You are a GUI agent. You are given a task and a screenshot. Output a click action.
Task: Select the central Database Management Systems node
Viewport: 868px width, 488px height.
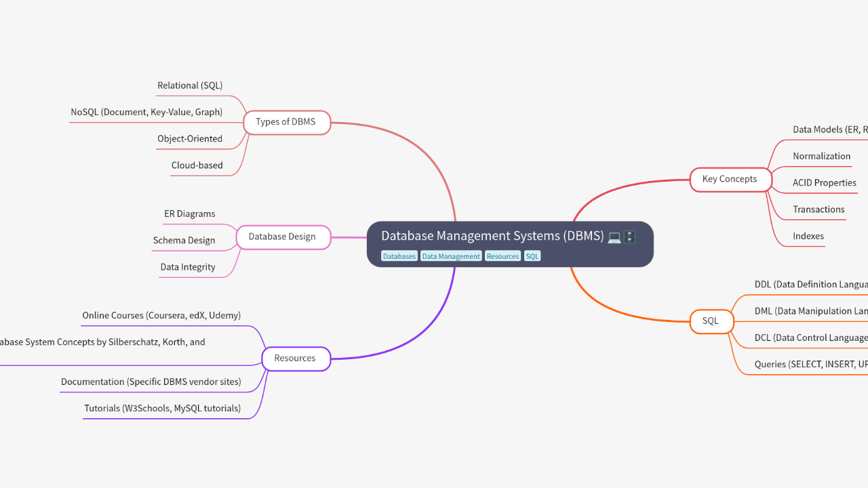click(x=510, y=244)
